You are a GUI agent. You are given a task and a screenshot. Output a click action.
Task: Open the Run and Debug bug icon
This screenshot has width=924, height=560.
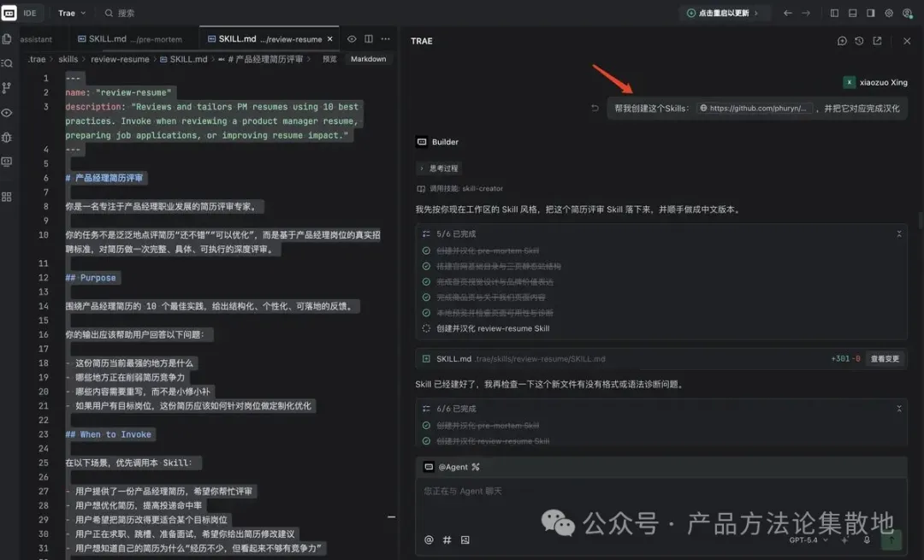pyautogui.click(x=7, y=137)
